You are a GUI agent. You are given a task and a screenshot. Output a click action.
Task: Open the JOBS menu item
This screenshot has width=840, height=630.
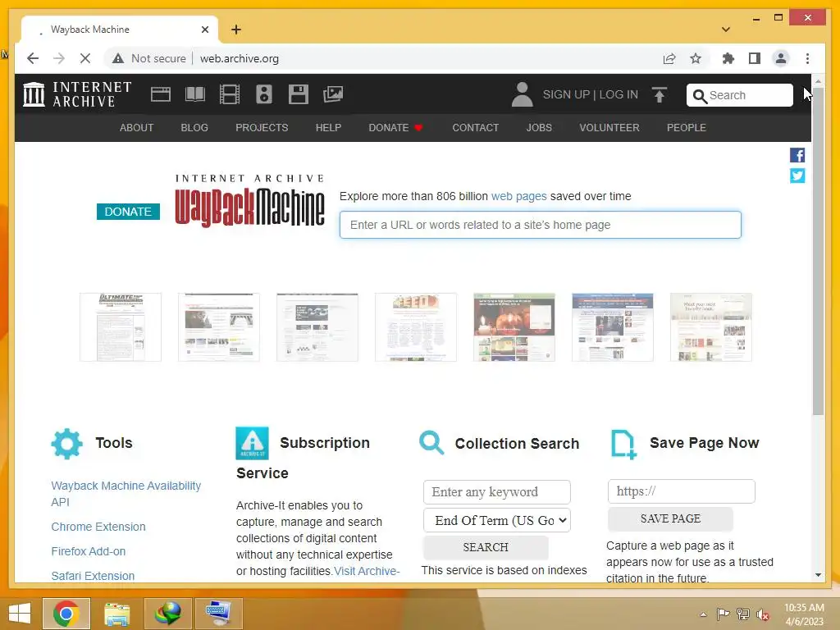pos(539,127)
